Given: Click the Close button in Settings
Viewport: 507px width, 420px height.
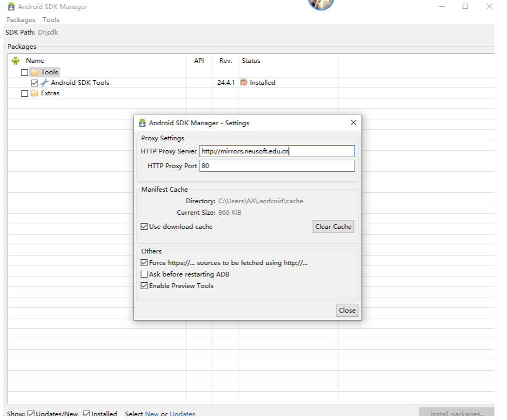Looking at the screenshot, I should coord(347,310).
